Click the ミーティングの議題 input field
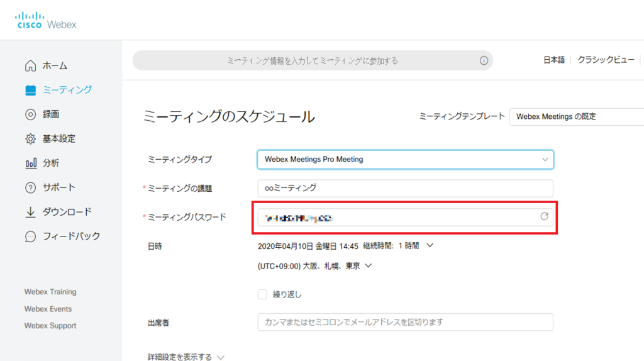The height and width of the screenshot is (361, 644). (406, 188)
